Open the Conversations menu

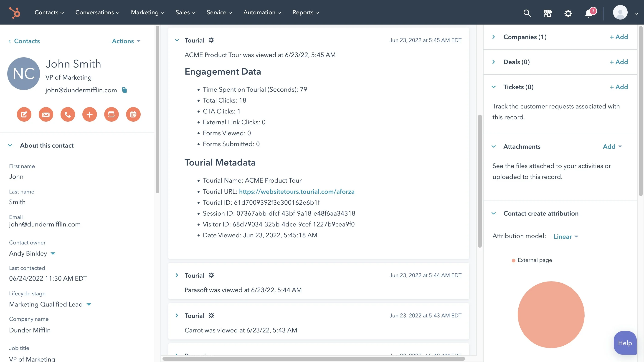pyautogui.click(x=97, y=12)
